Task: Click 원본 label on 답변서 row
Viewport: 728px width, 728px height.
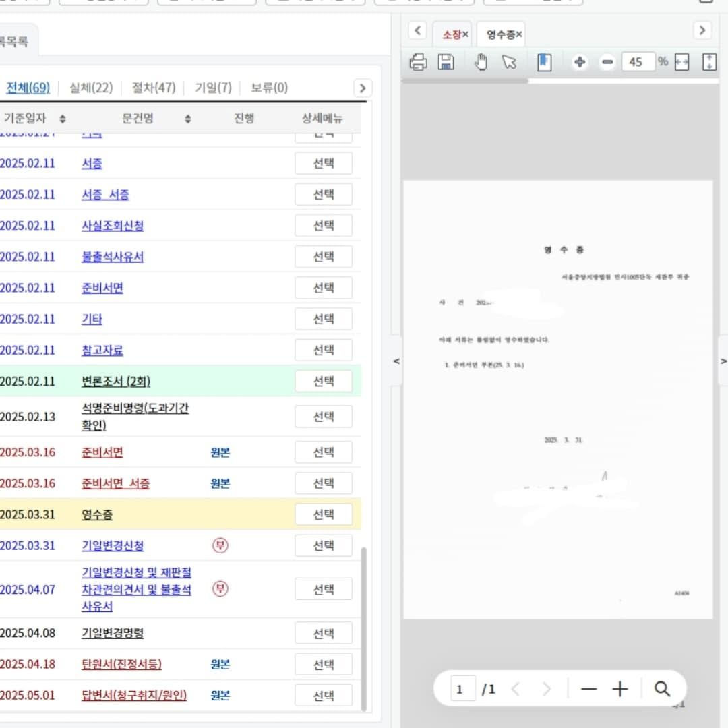Action: 220,695
